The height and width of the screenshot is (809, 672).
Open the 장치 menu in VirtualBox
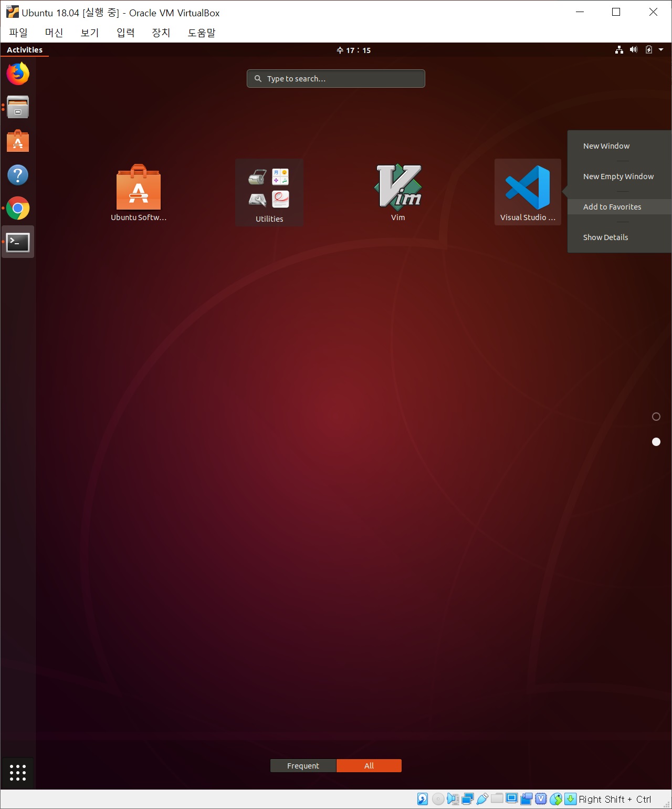[161, 33]
